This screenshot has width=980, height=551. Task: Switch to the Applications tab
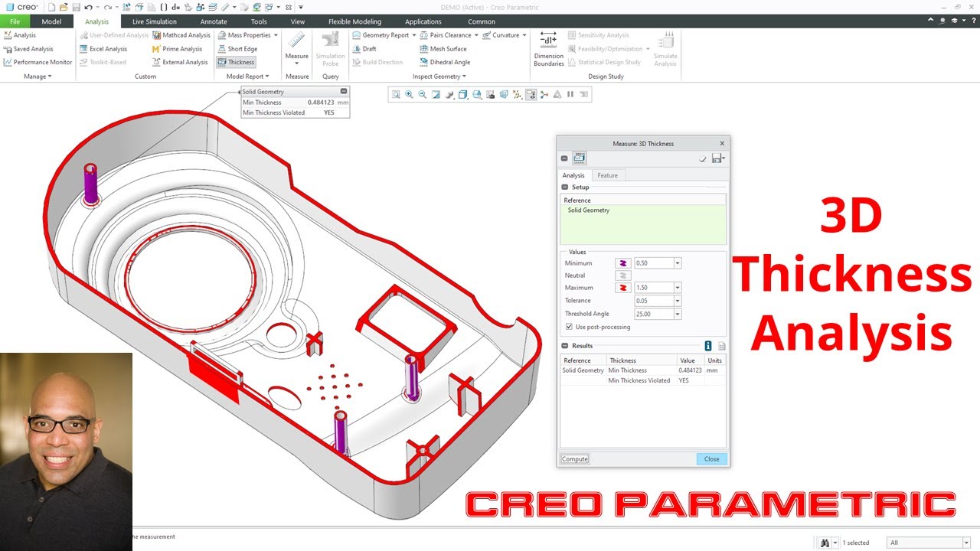click(x=423, y=21)
